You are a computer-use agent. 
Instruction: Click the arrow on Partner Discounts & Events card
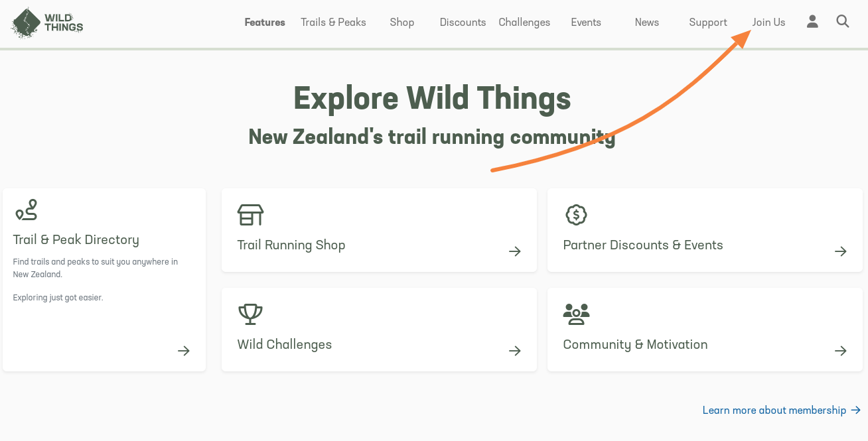(x=841, y=251)
